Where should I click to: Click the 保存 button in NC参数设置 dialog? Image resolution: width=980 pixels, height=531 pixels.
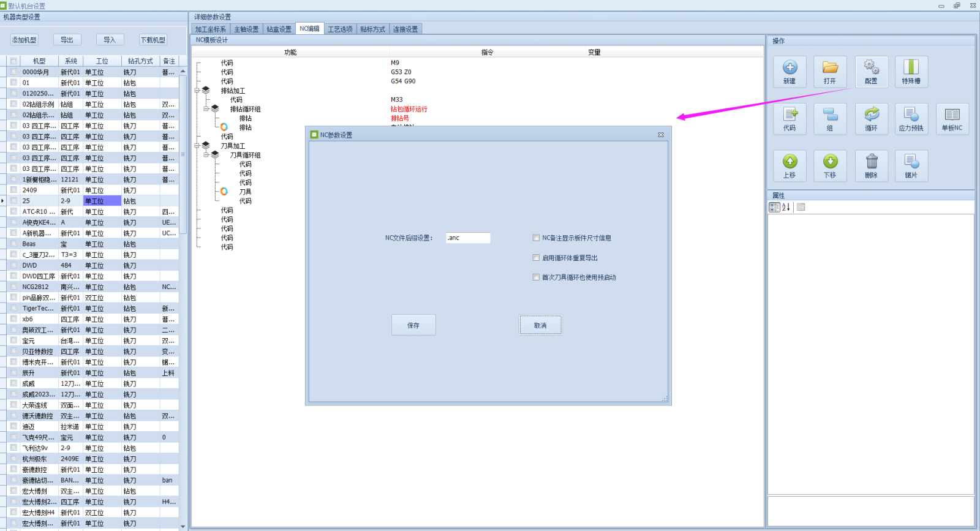pyautogui.click(x=413, y=325)
